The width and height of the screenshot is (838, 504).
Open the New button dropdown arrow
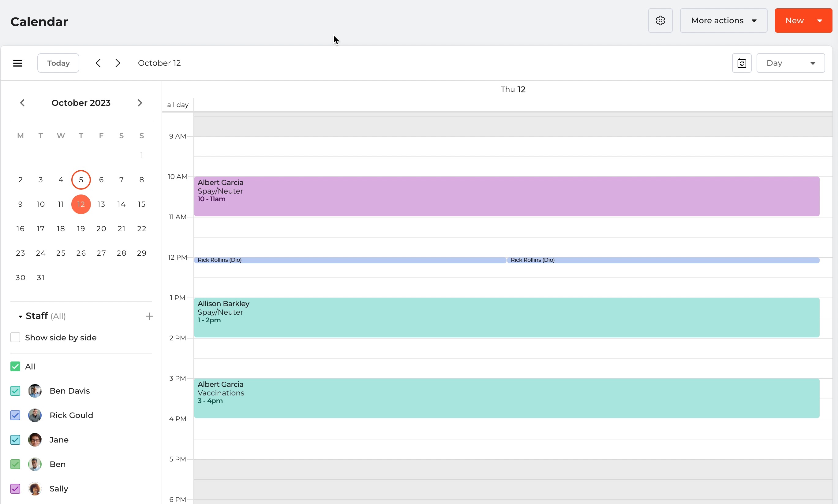click(820, 21)
